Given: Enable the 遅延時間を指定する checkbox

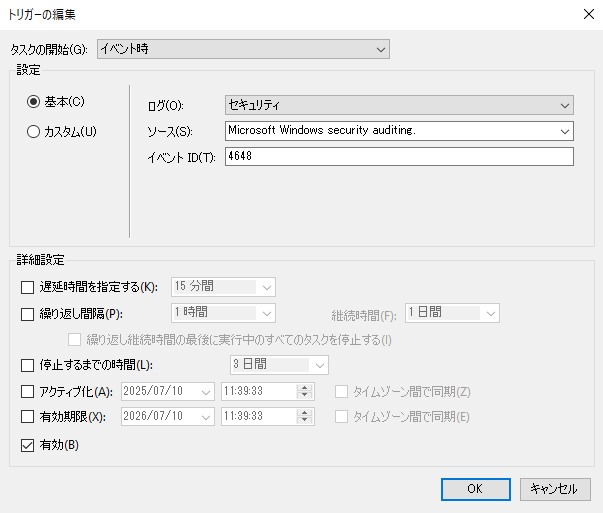Looking at the screenshot, I should pyautogui.click(x=27, y=287).
